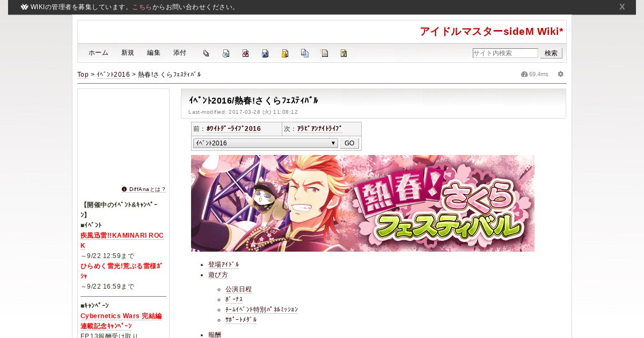
Task: Click the diff pages icon in toolbar
Action: [206, 53]
